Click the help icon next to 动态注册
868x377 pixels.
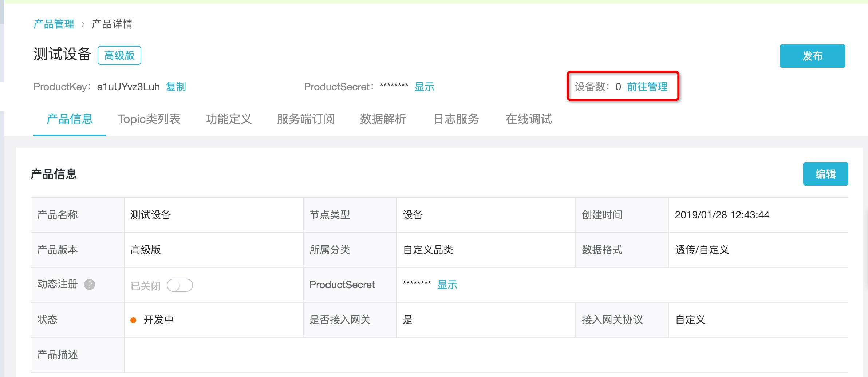(x=90, y=285)
